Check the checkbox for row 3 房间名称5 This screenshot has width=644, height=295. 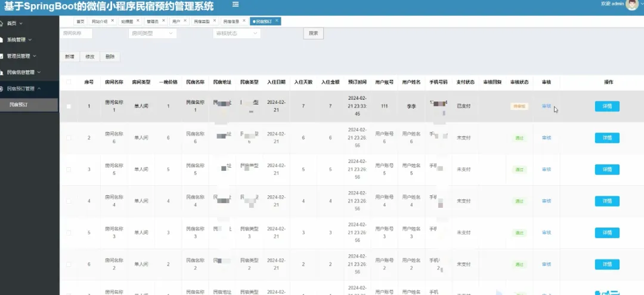[69, 170]
